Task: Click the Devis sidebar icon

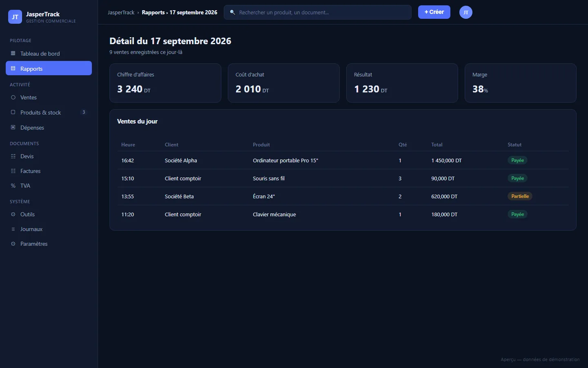Action: coord(13,156)
